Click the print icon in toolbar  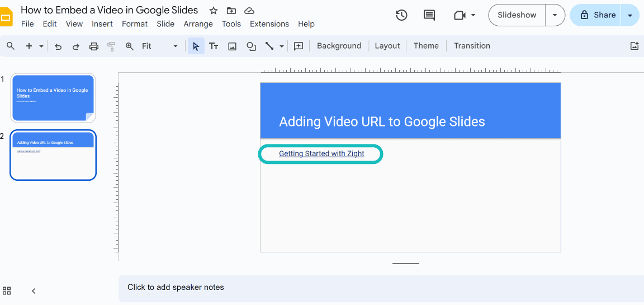pos(94,46)
